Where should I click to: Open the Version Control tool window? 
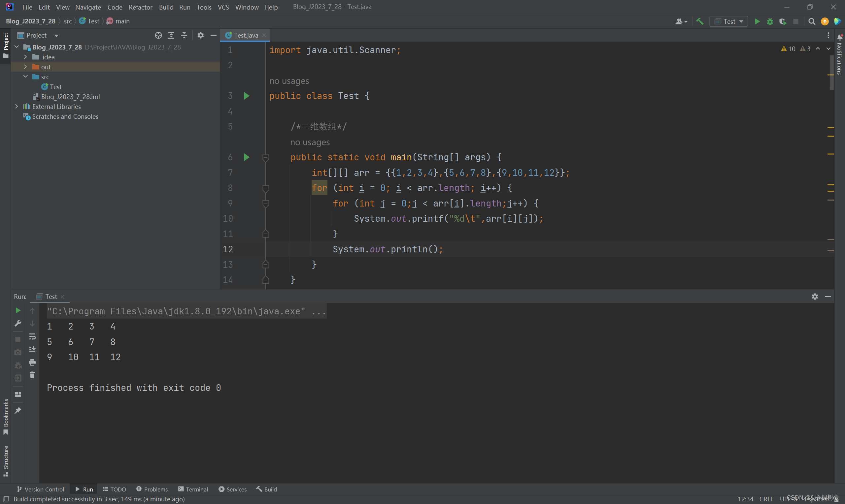40,489
